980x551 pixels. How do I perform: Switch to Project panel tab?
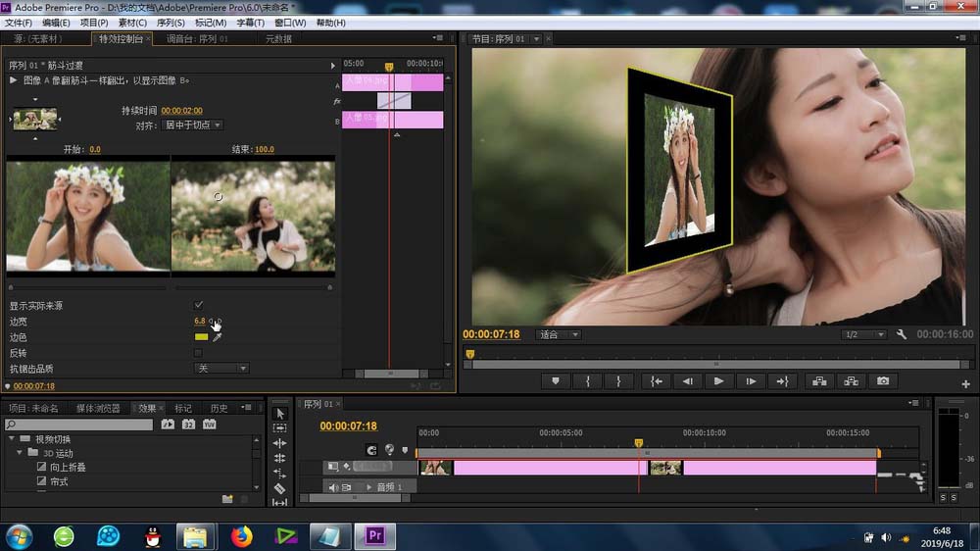coord(33,409)
